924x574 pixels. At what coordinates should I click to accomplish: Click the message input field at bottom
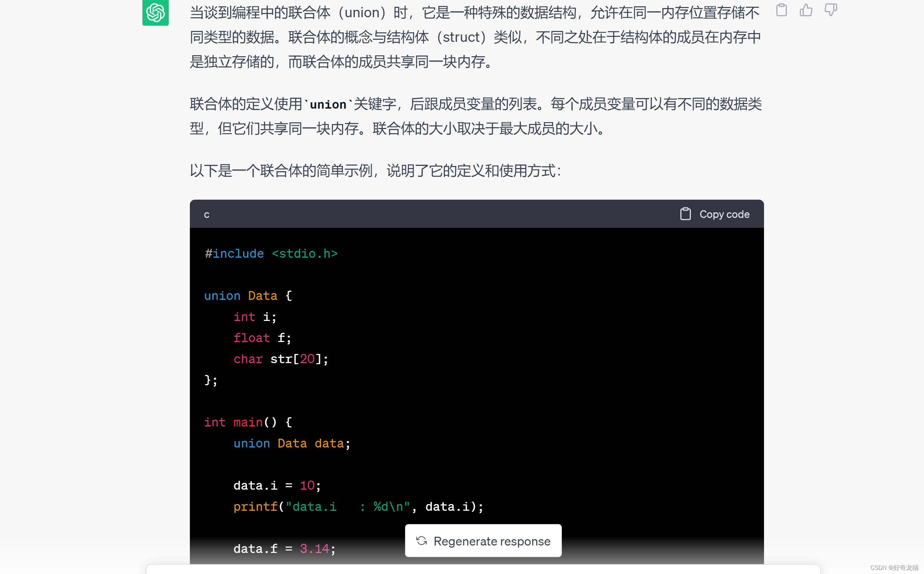483,569
